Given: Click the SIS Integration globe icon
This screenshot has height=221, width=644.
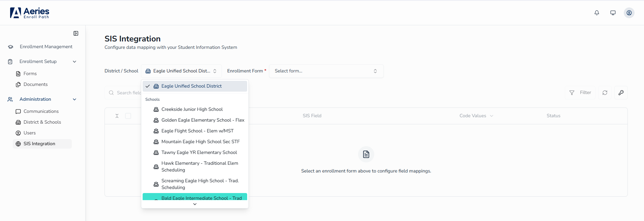Looking at the screenshot, I should click(x=18, y=144).
